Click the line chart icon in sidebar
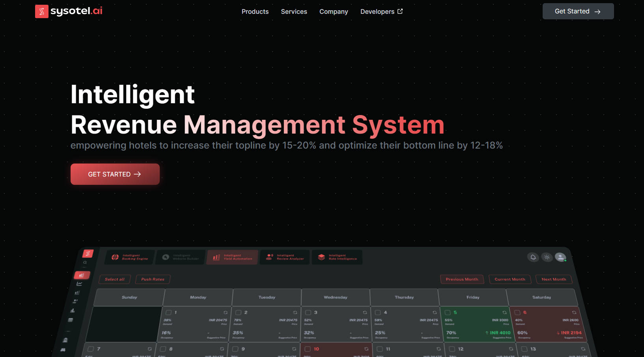The width and height of the screenshot is (644, 357). 79,284
